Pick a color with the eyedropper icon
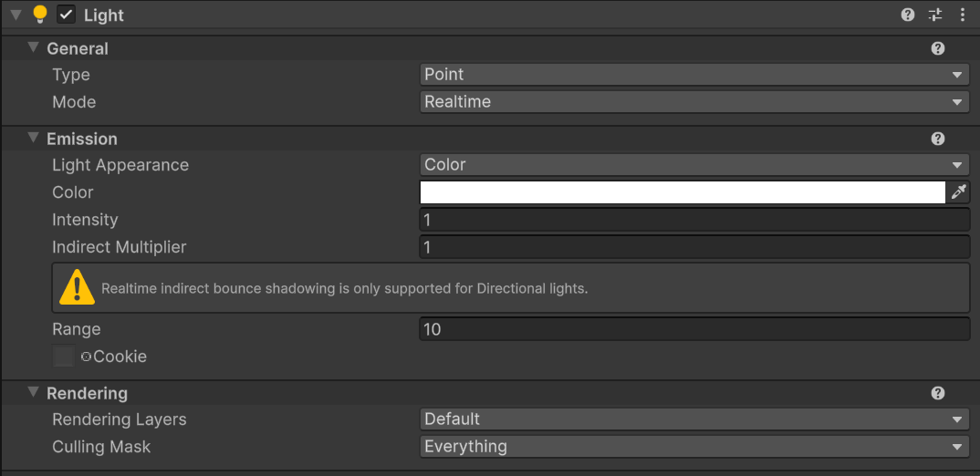 coord(959,192)
